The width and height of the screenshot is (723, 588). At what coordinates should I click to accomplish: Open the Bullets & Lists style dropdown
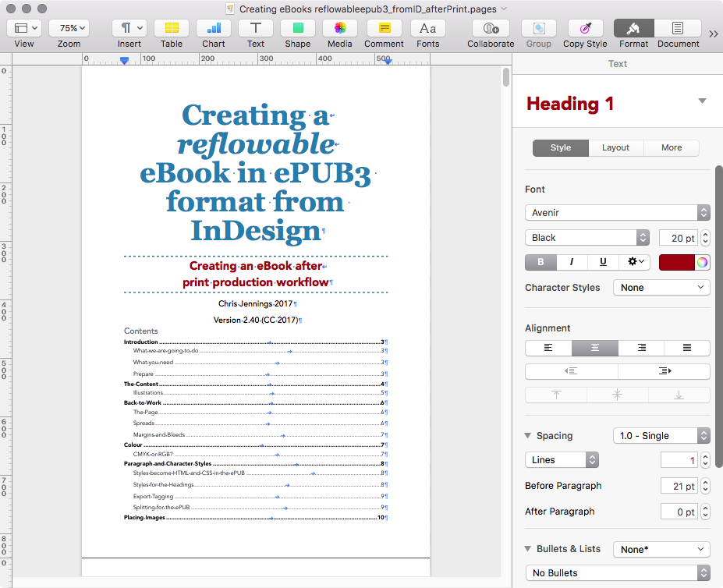point(661,549)
